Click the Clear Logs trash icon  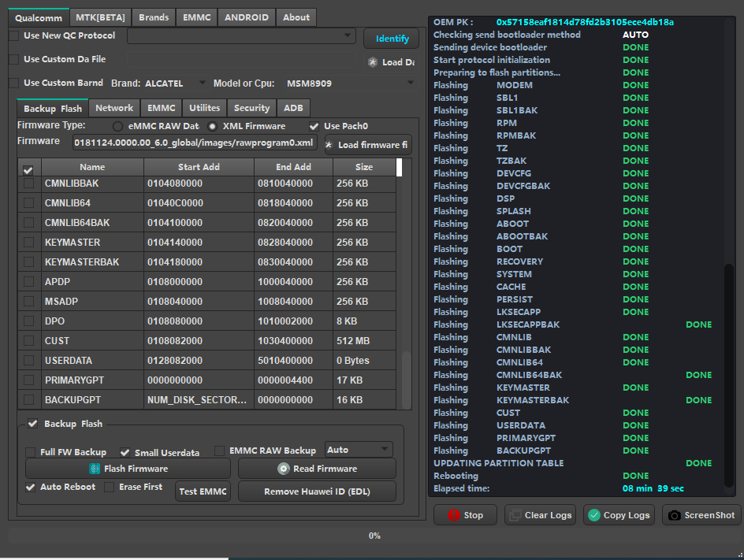point(515,515)
